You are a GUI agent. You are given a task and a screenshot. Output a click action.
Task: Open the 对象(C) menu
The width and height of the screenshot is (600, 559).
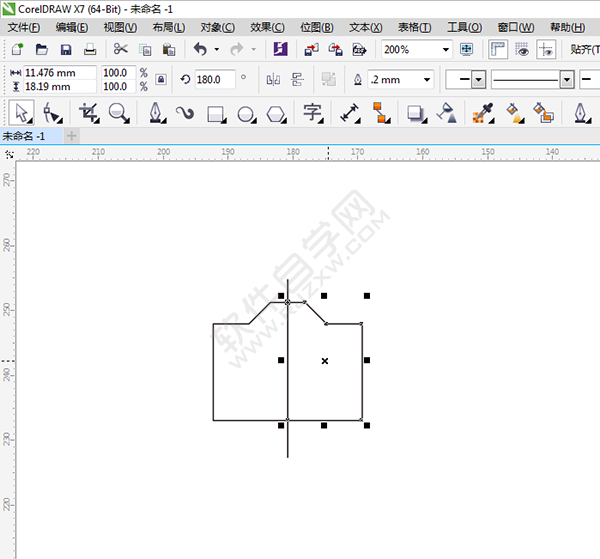[218, 28]
